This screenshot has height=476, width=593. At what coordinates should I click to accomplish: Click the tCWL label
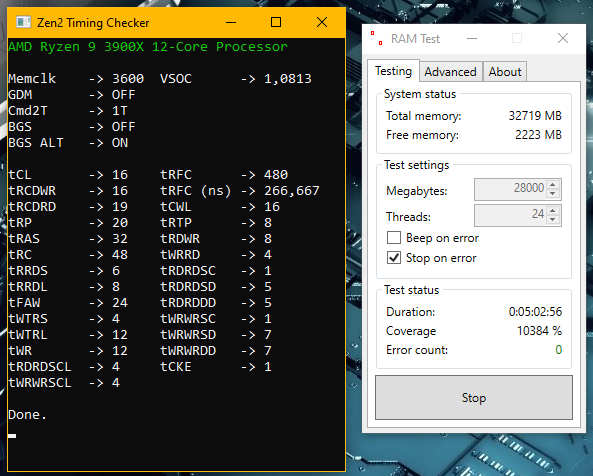(176, 206)
